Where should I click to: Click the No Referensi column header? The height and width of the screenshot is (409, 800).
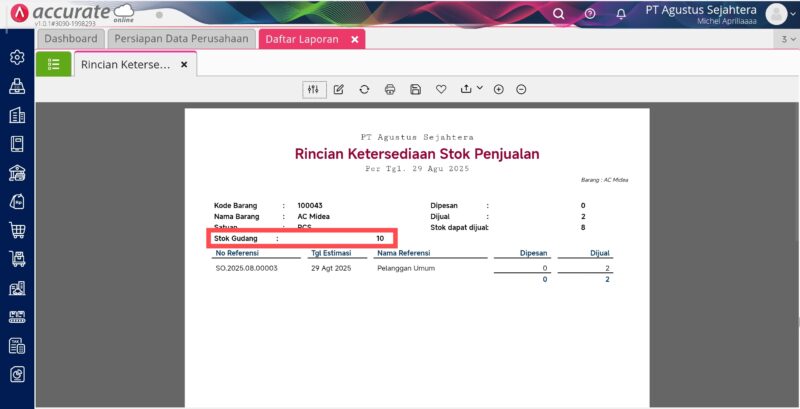click(237, 253)
